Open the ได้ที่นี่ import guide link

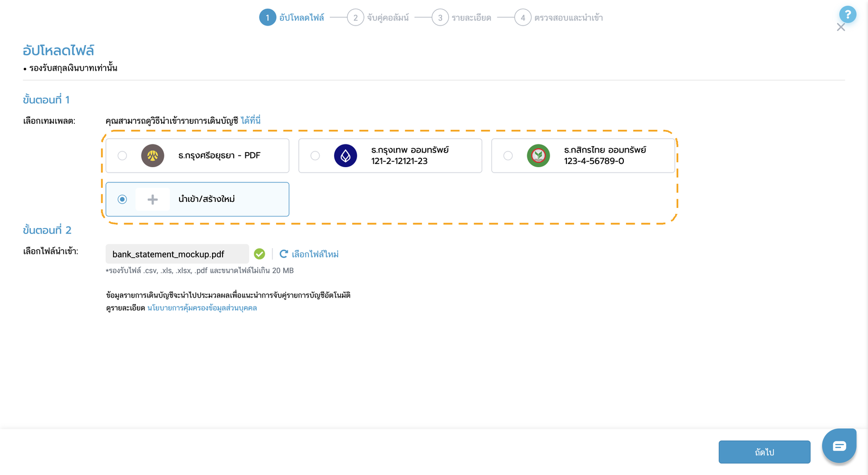tap(251, 121)
